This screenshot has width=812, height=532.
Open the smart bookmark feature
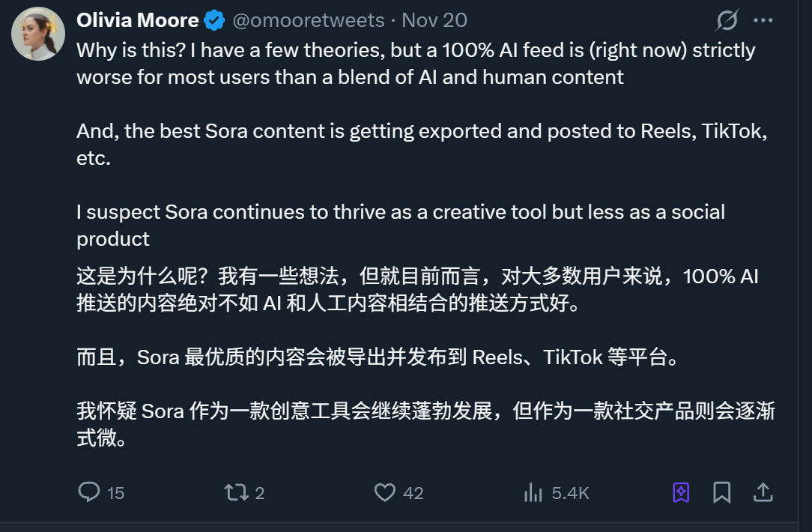tap(679, 492)
